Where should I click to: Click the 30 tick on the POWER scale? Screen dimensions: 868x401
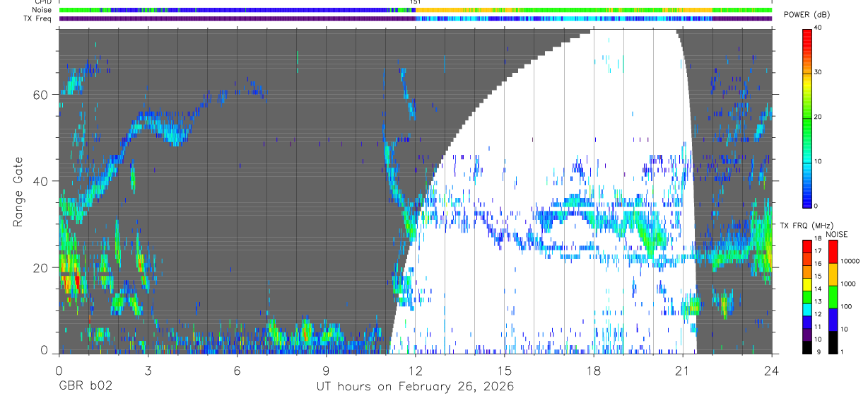819,72
